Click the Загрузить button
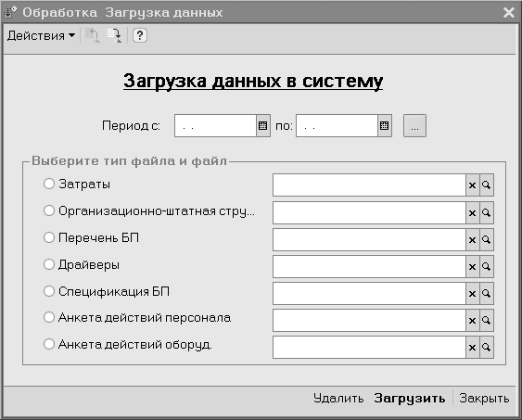522x420 pixels. (x=410, y=398)
